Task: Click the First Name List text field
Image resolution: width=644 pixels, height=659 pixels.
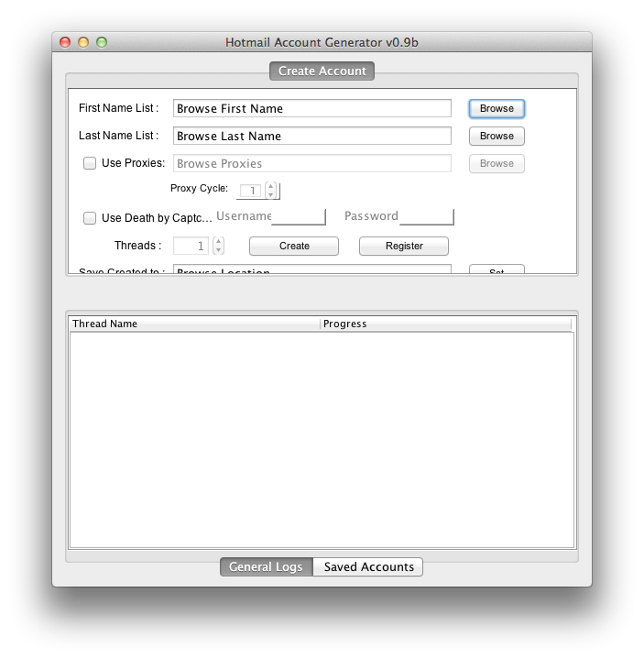Action: [312, 108]
